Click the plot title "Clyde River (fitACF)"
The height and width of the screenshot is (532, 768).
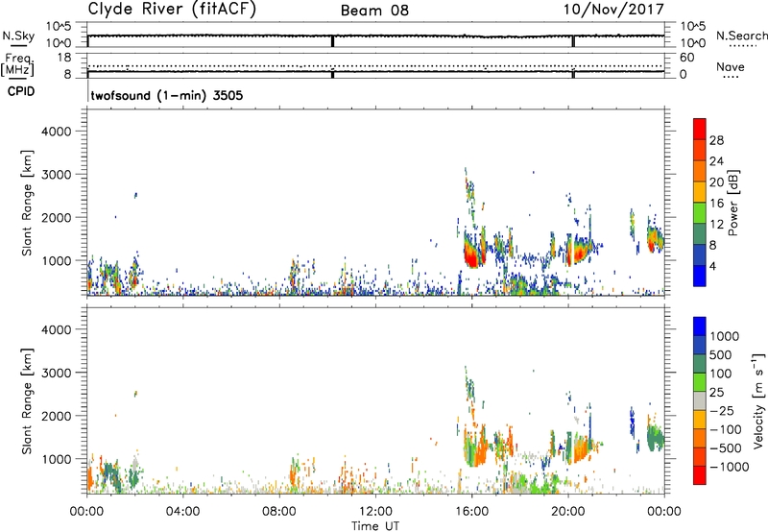coord(172,9)
